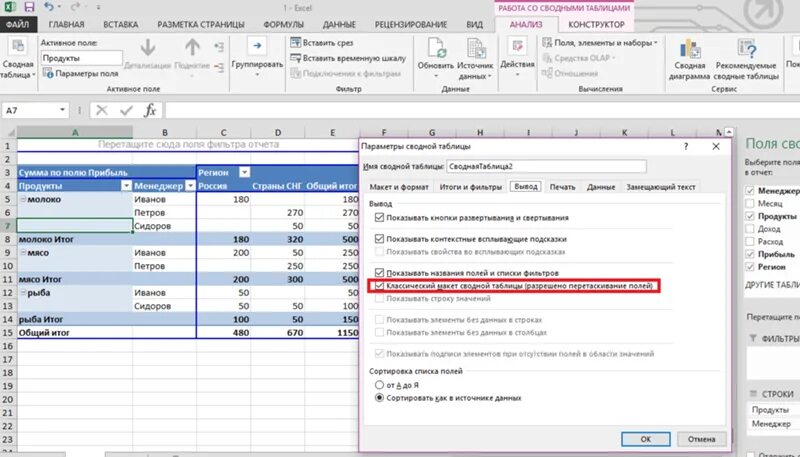This screenshot has height=457, width=800.
Task: Click the formula bar confirm checkmark
Action: tap(126, 110)
